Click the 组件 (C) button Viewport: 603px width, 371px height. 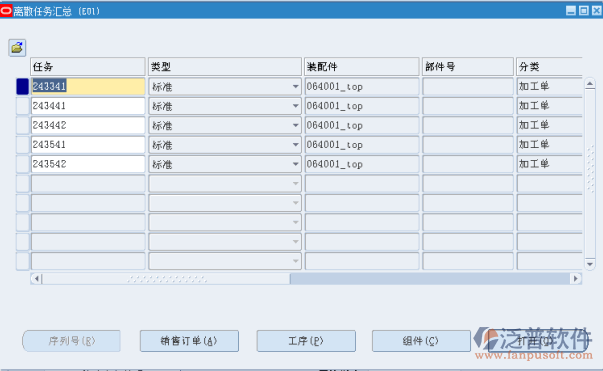421,341
